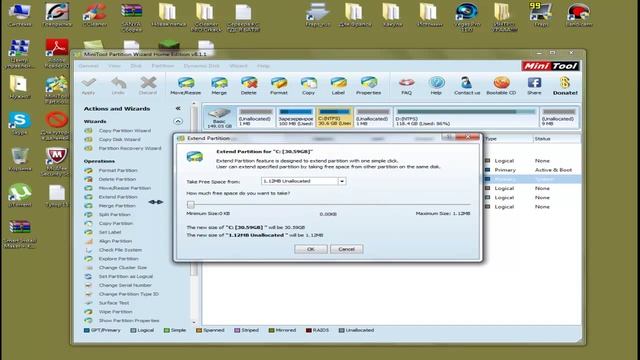Launch Partition Recovery Wizard
This screenshot has width=640, height=360.
[x=130, y=148]
